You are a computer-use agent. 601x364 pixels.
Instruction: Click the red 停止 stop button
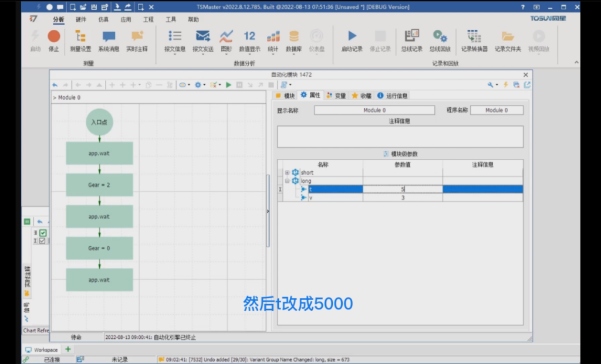pos(54,37)
